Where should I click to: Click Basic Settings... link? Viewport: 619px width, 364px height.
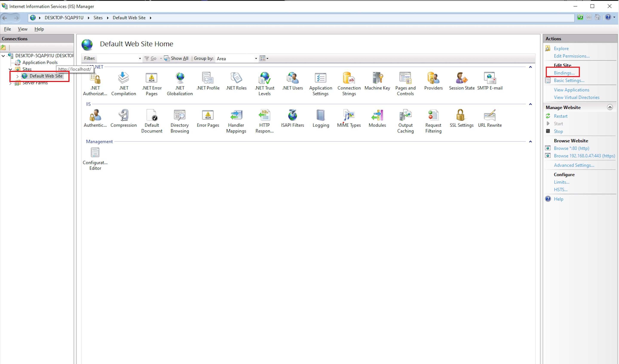[x=569, y=81]
